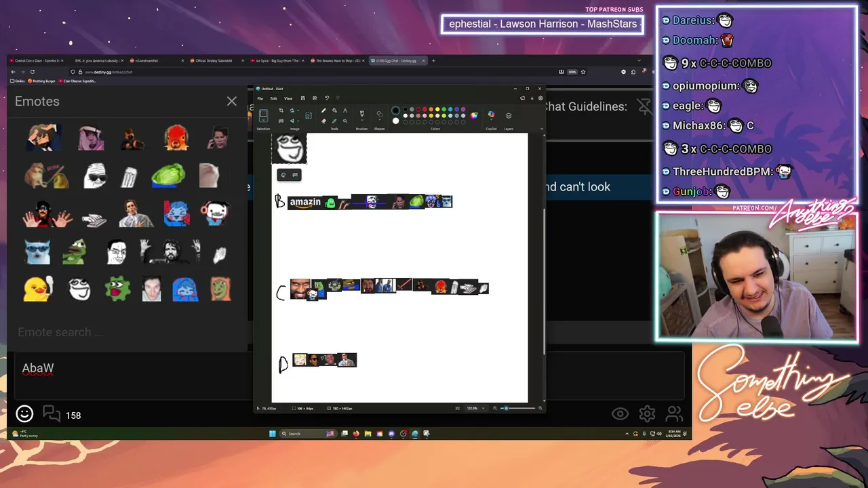
Task: Click the Fit to window icon in Paint status bar
Action: coord(458,408)
